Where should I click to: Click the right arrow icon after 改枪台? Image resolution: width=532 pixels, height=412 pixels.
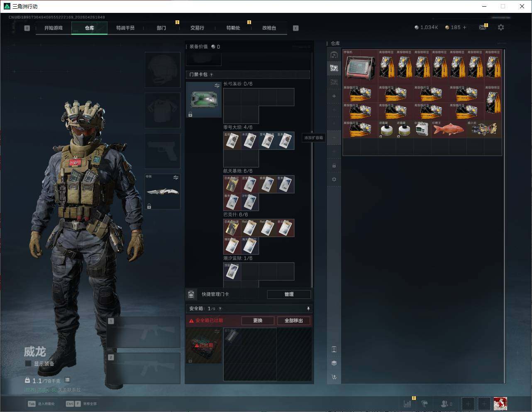pos(296,28)
